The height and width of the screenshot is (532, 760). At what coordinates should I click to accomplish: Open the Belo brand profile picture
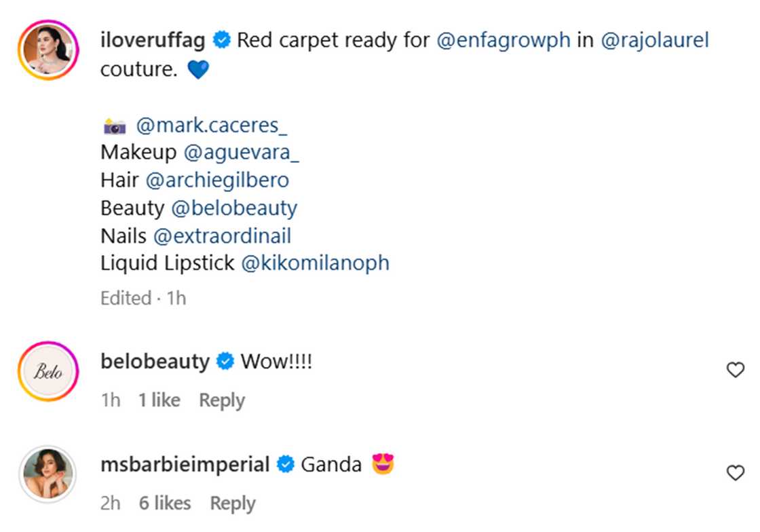click(x=47, y=371)
